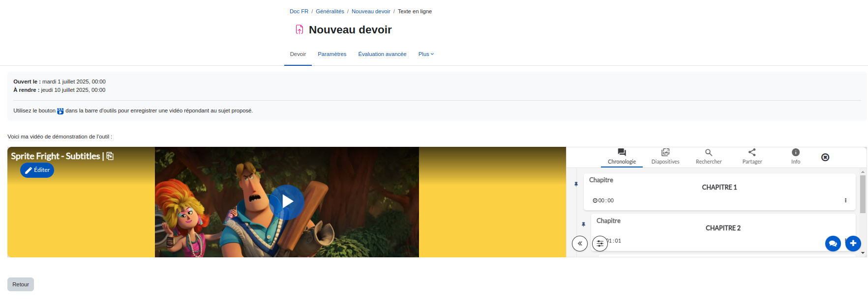Viewport: 868px width, 304px height.
Task: Open the Partager share tab
Action: coord(752,157)
